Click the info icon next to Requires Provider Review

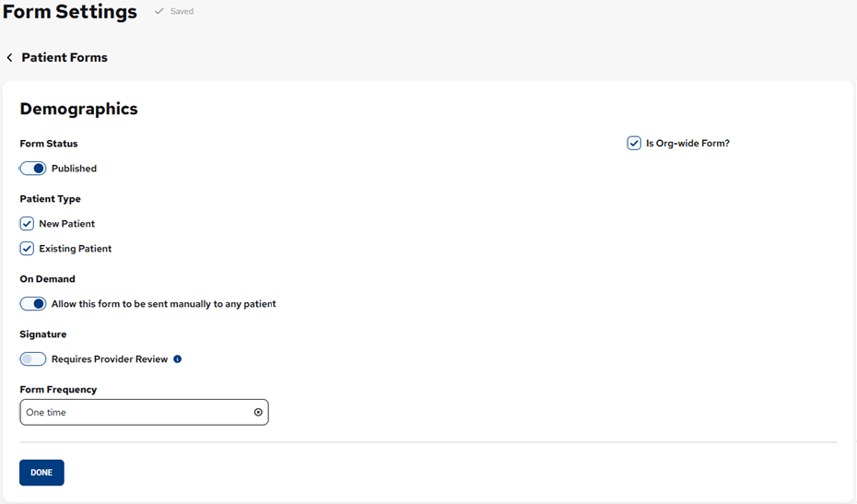pos(178,359)
